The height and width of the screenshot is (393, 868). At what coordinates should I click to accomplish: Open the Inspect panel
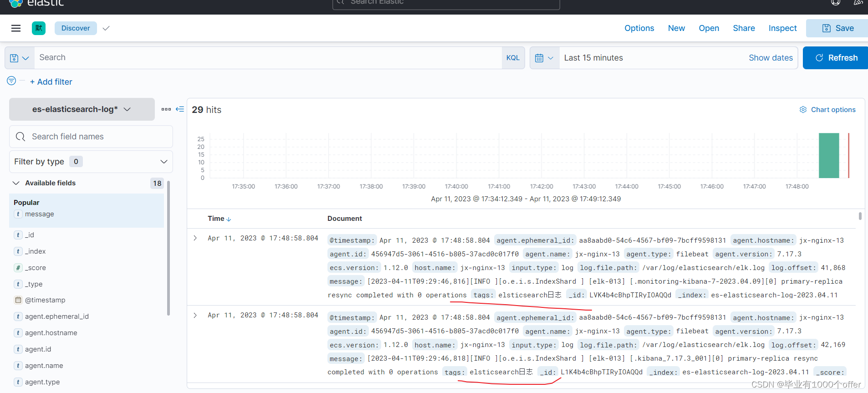(782, 28)
